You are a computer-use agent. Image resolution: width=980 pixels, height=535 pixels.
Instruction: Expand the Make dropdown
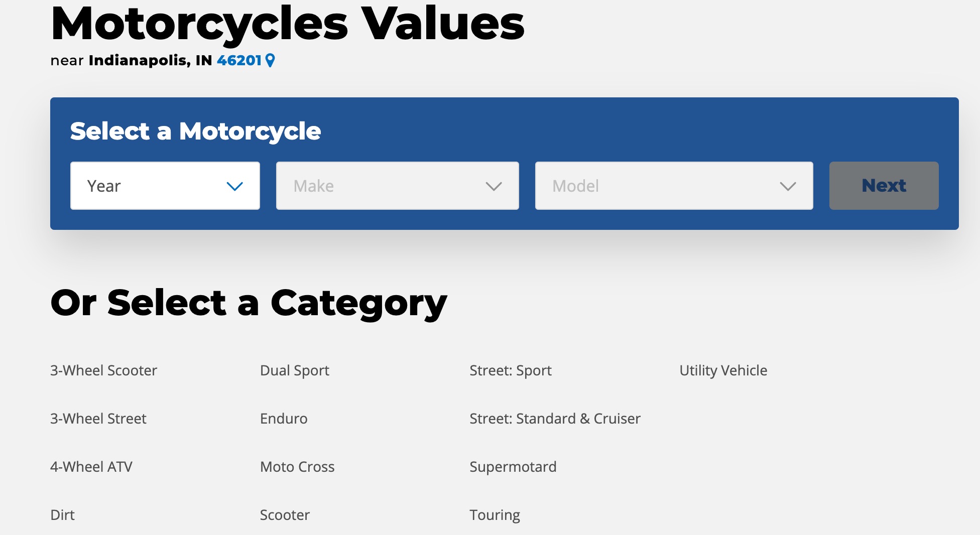click(397, 186)
